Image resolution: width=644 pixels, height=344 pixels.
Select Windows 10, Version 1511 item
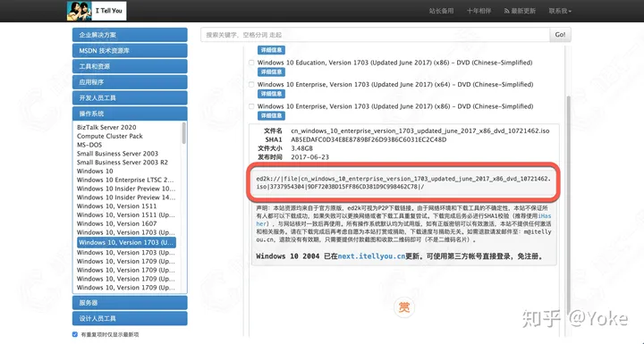[x=116, y=206]
